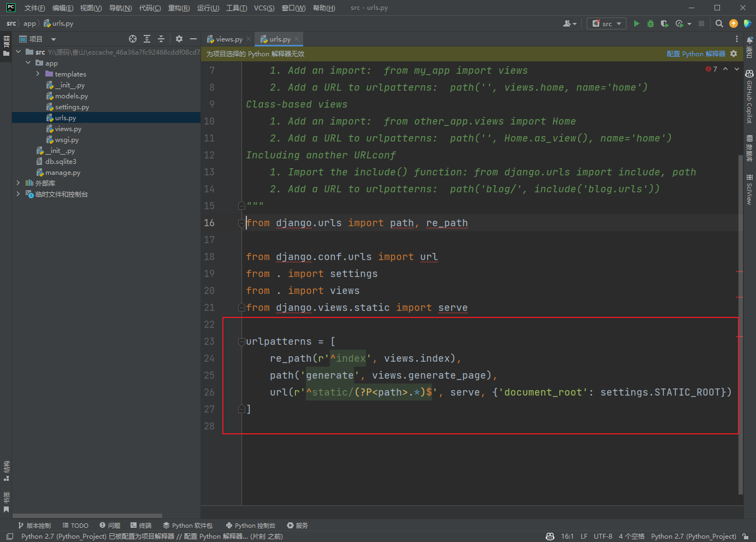This screenshot has width=756, height=542.
Task: Expand all in project tree icon
Action: [147, 39]
